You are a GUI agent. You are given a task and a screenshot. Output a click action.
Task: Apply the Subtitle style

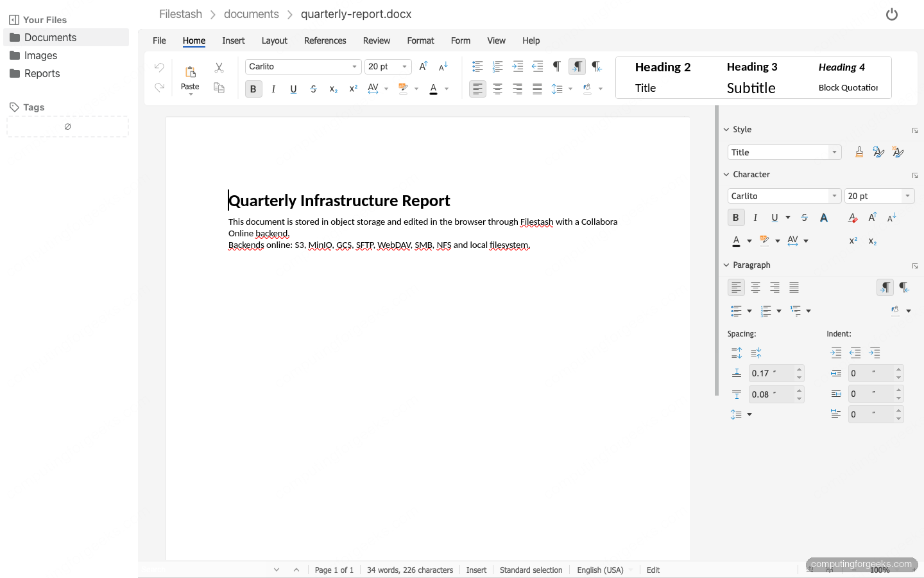(x=751, y=88)
